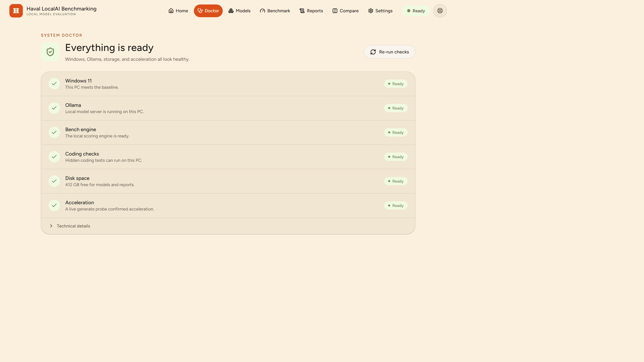Click the Everything is ready heading
The image size is (644, 362).
(x=109, y=47)
